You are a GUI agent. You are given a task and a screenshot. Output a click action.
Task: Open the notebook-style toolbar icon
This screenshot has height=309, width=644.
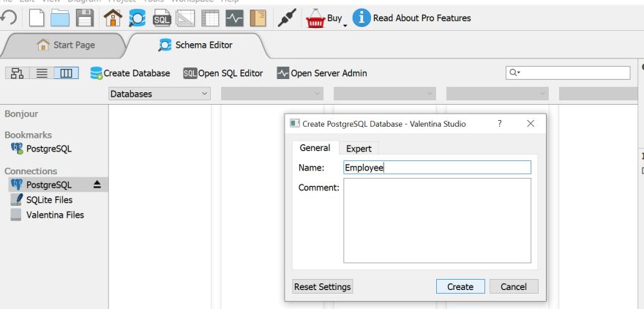coord(258,18)
